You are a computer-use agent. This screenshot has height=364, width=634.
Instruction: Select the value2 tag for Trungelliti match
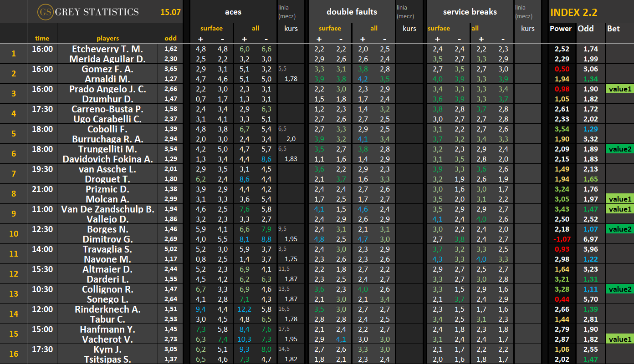coord(620,149)
